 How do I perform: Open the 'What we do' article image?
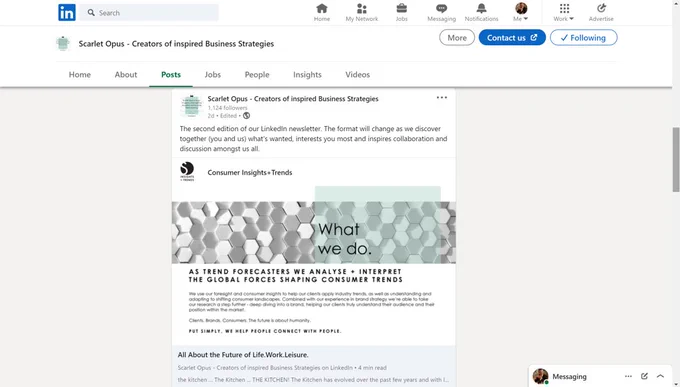pos(314,266)
